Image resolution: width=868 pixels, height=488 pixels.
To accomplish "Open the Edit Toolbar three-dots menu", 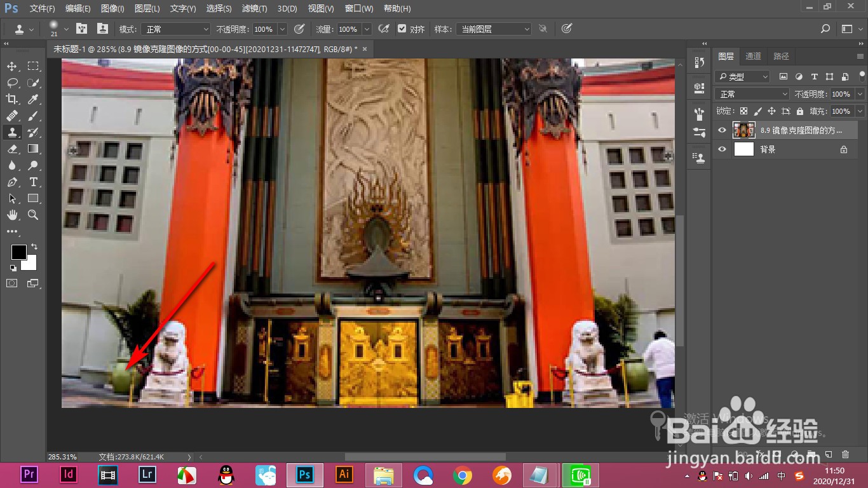I will tap(12, 232).
